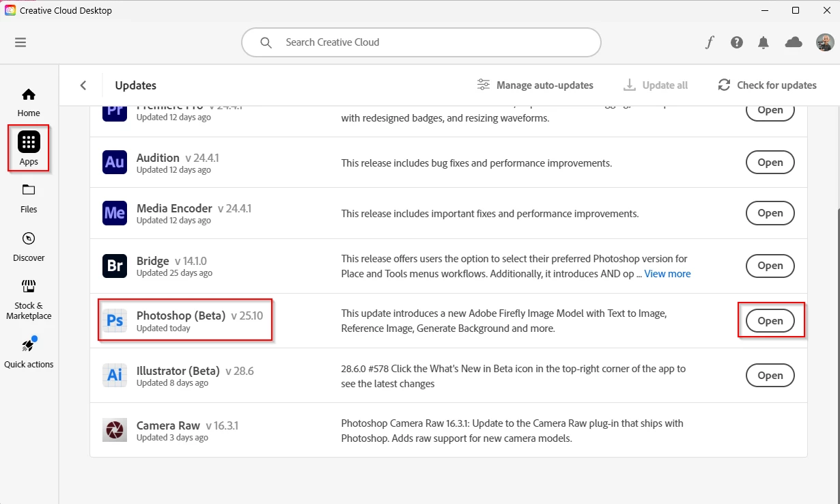The height and width of the screenshot is (504, 840).
Task: Click the search magnifier icon
Action: tap(266, 42)
